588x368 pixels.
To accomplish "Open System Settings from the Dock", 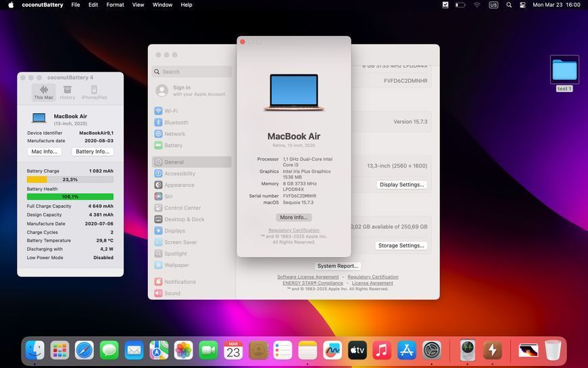I will pos(432,350).
